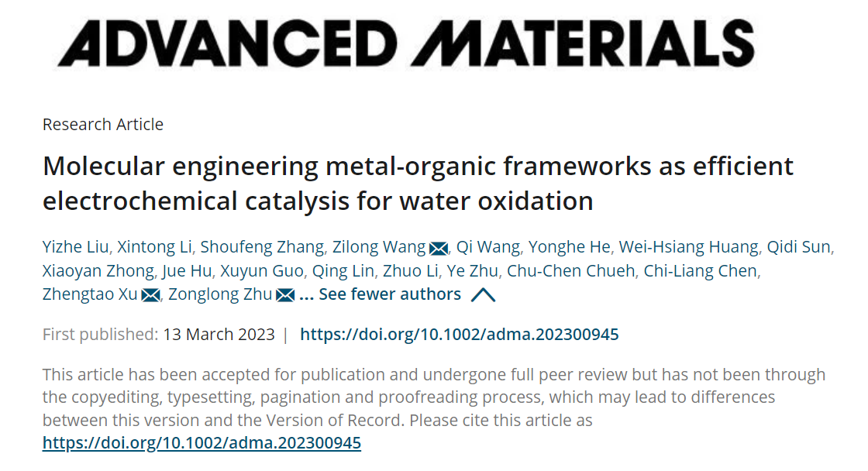
Task: Click the article title Molecular engineering metal-organic frameworks
Action: (x=418, y=183)
